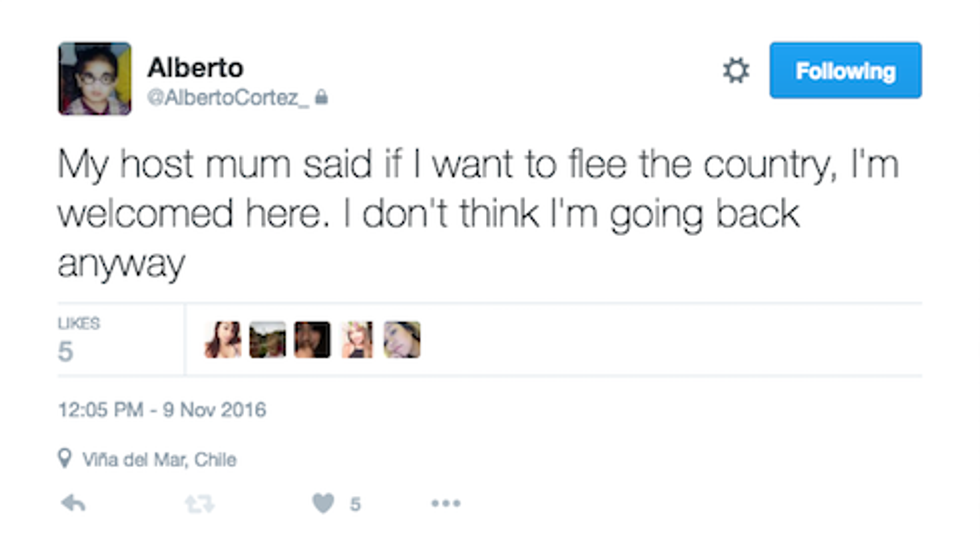The height and width of the screenshot is (536, 980).
Task: Open the gear settings dropdown
Action: tap(736, 71)
